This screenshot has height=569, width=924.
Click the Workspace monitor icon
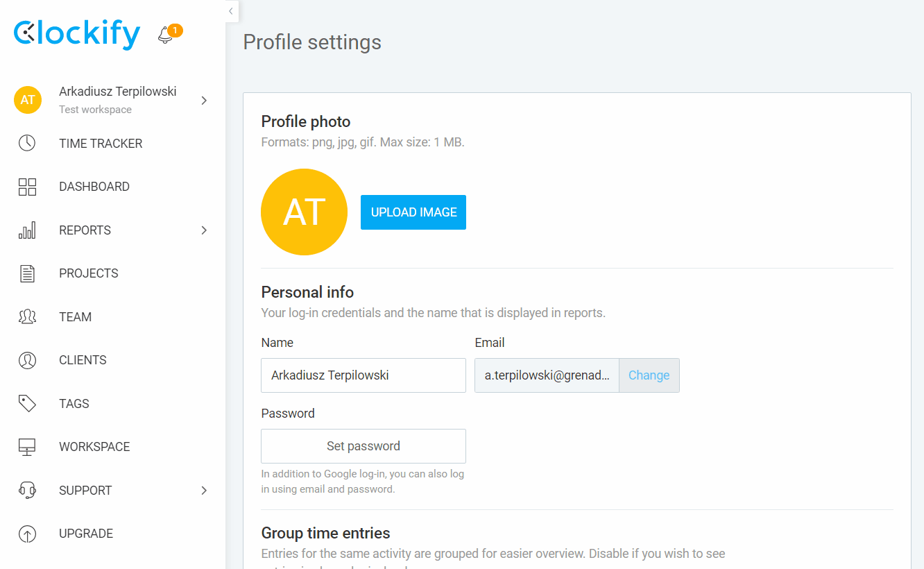tap(27, 447)
